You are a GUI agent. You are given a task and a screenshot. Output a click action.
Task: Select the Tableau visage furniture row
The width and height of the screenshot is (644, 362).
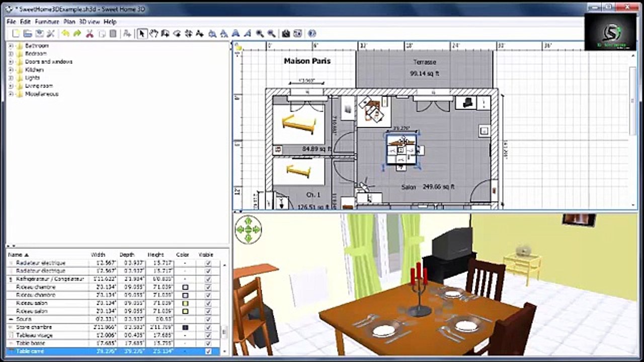coord(113,335)
